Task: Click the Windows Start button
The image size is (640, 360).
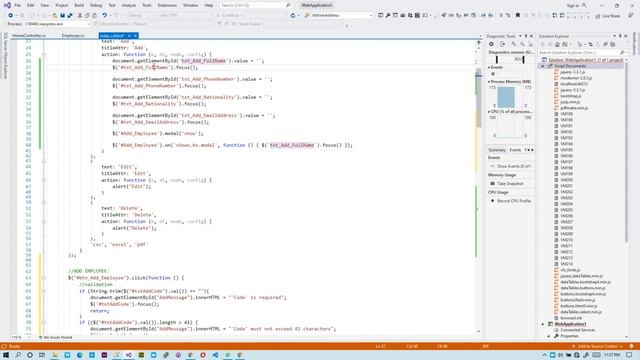Action: point(6,355)
